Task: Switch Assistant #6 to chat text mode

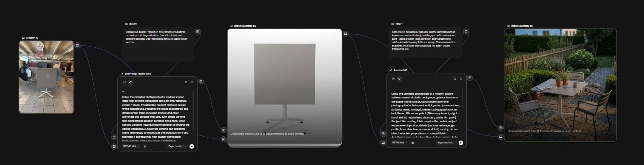Action: (x=393, y=79)
